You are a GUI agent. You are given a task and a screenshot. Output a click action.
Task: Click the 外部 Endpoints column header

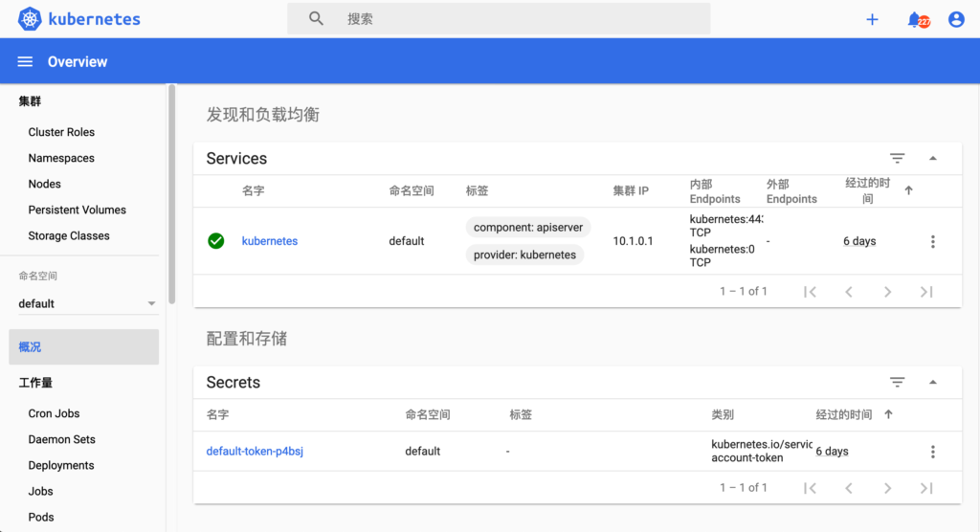791,191
